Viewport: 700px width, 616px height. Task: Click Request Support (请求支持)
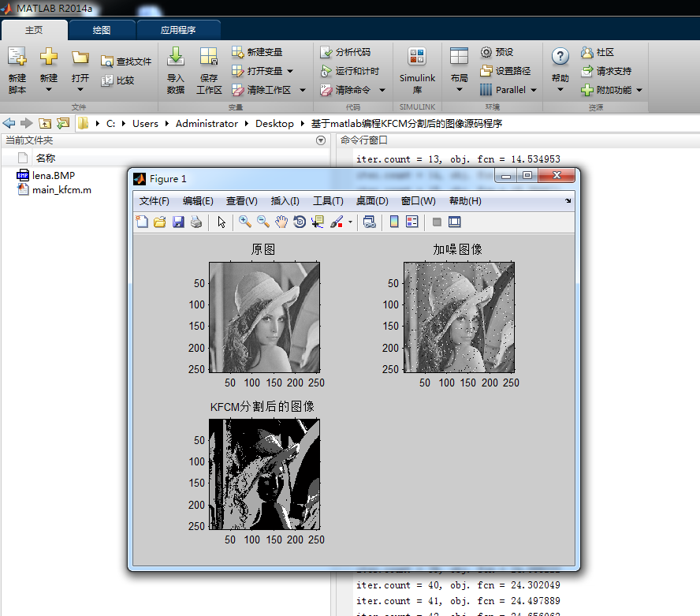(606, 71)
